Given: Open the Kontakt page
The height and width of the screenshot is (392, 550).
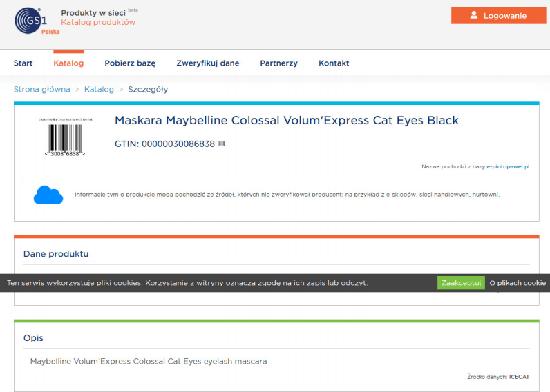Looking at the screenshot, I should click(334, 63).
